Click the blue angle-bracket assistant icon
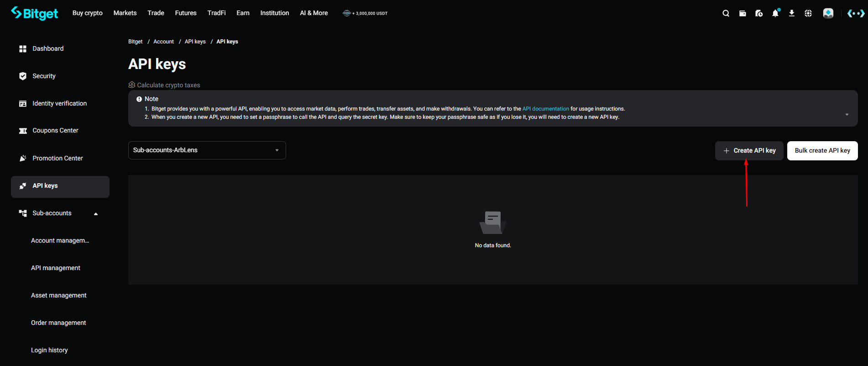 pos(856,13)
